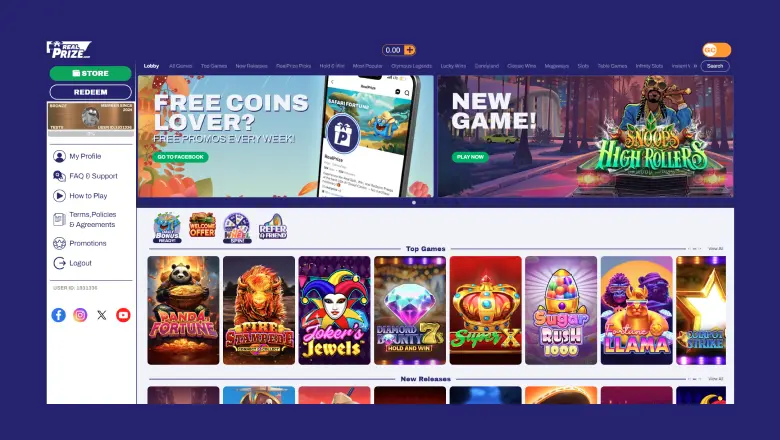Open the YouTube channel icon
Screen dimensions: 780x440
click(123, 315)
